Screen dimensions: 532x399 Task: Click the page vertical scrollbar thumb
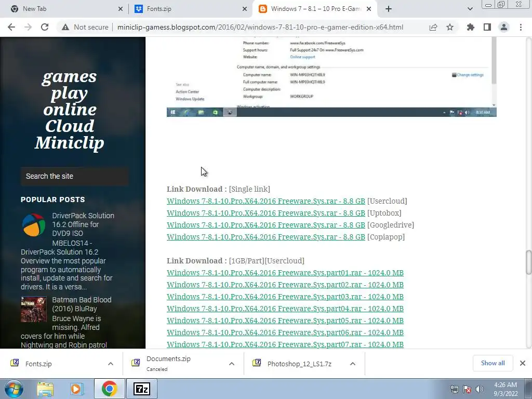(x=528, y=262)
